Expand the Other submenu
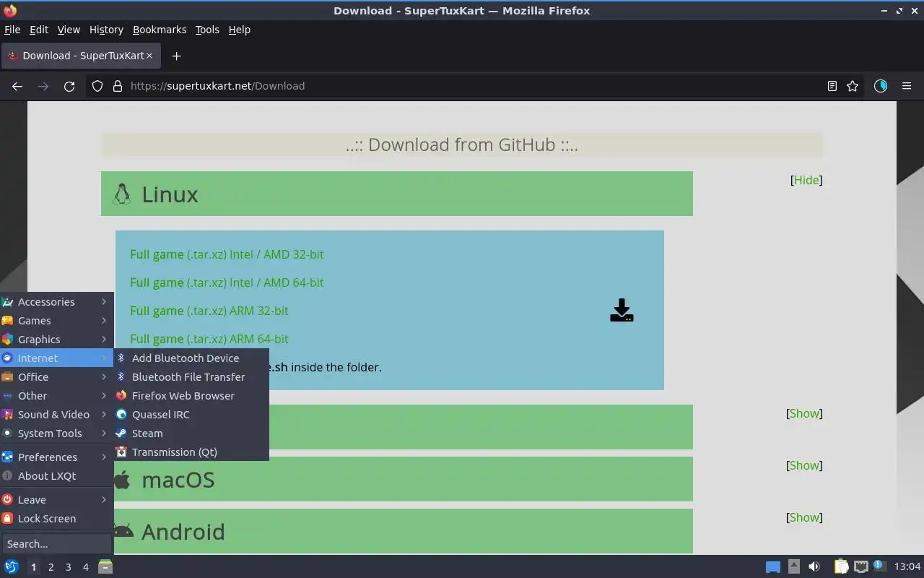The image size is (924, 578). [56, 395]
